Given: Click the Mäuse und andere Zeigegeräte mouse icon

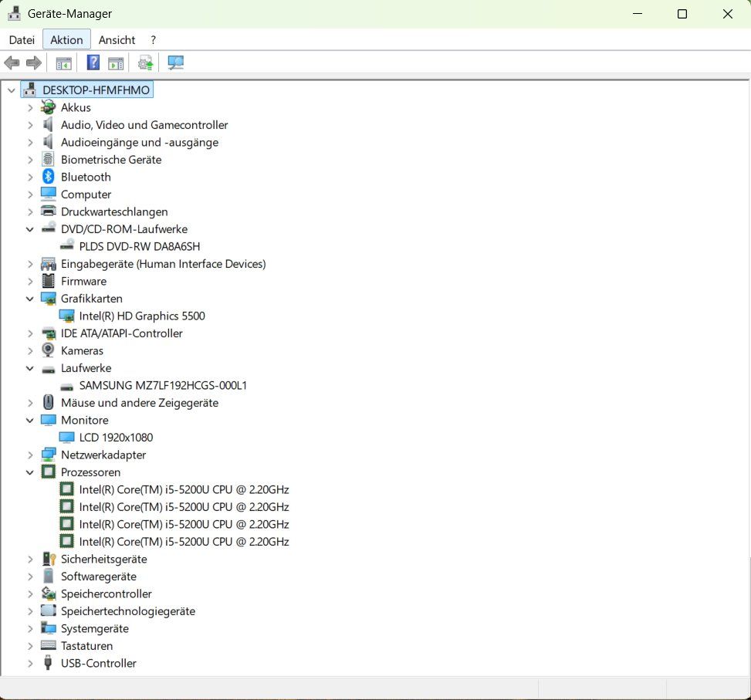Looking at the screenshot, I should pyautogui.click(x=48, y=402).
